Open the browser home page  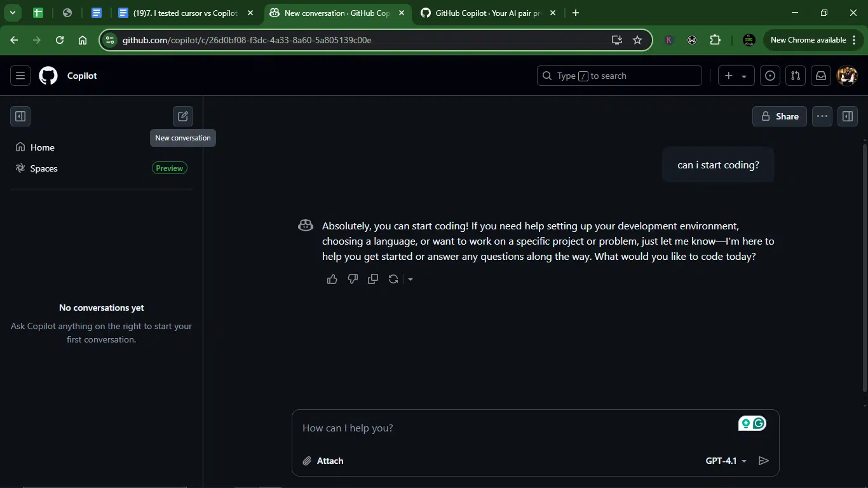click(83, 40)
